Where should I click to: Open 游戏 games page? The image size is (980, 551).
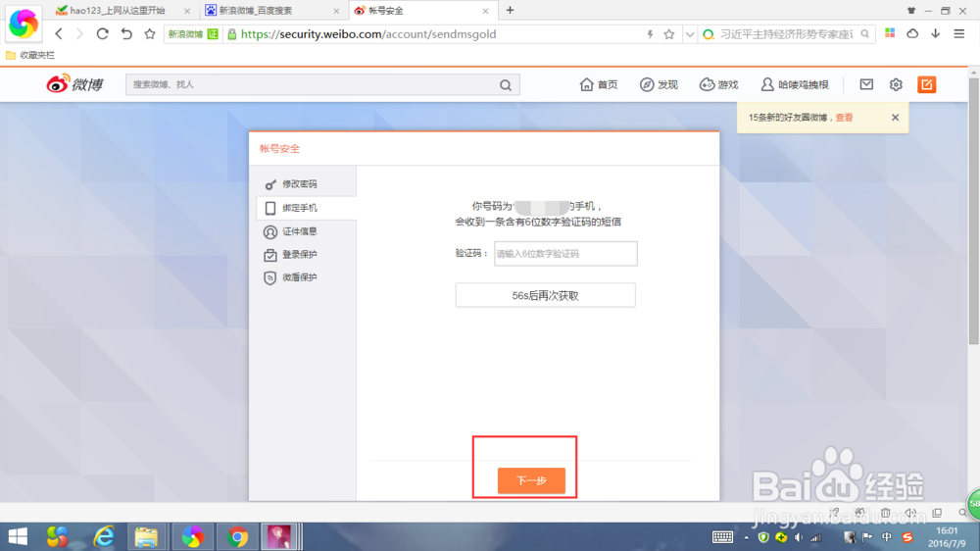(x=718, y=84)
